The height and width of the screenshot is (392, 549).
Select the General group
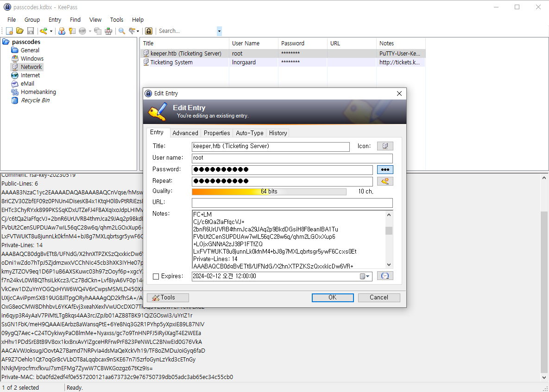pos(30,50)
